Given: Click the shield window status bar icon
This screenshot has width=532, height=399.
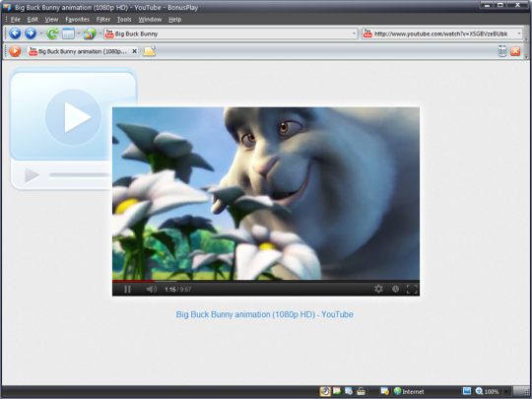Looking at the screenshot, I should [x=384, y=391].
